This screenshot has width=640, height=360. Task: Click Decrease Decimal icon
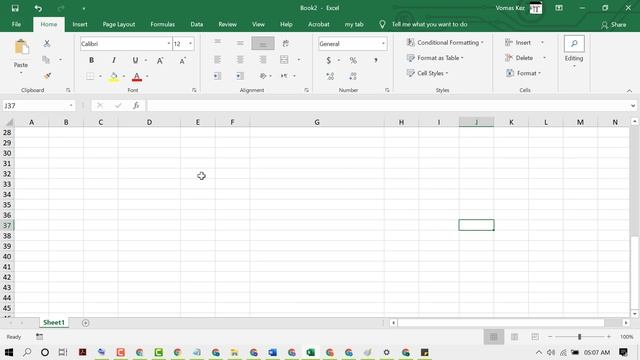[x=353, y=76]
